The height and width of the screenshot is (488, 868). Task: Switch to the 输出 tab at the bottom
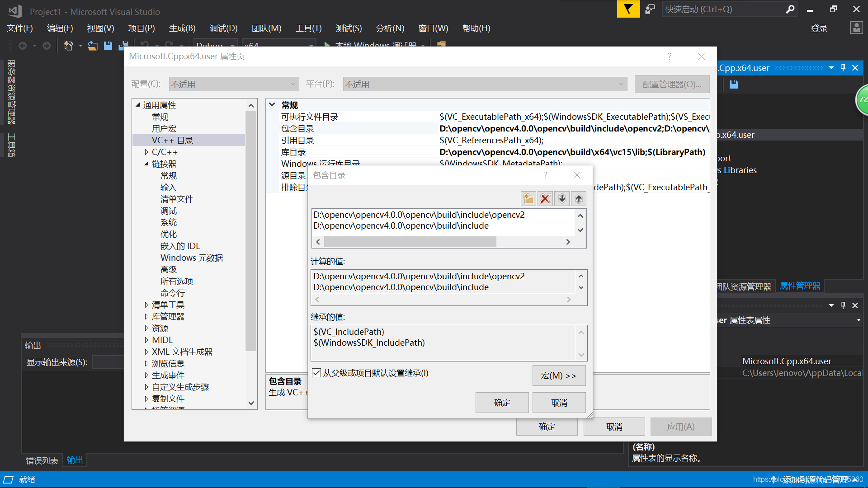(75, 460)
